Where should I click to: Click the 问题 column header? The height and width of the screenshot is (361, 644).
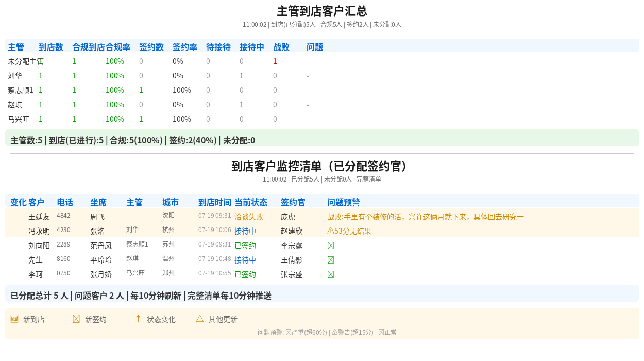315,47
